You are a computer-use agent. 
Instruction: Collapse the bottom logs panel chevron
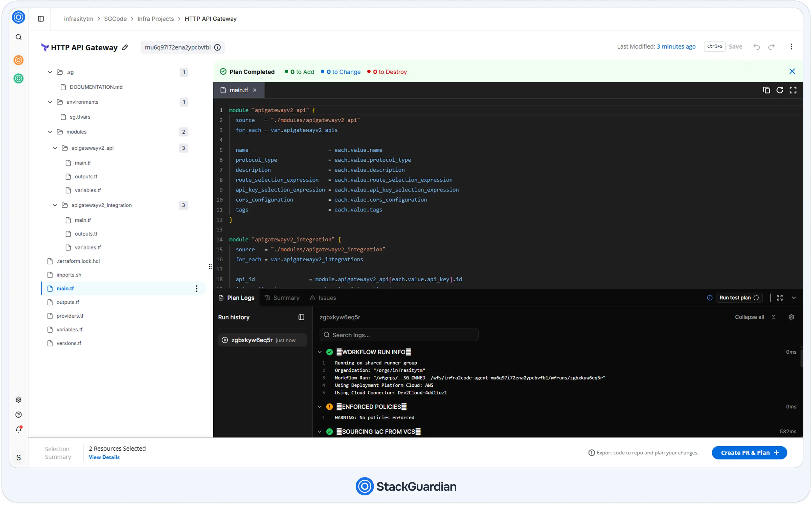click(x=794, y=298)
